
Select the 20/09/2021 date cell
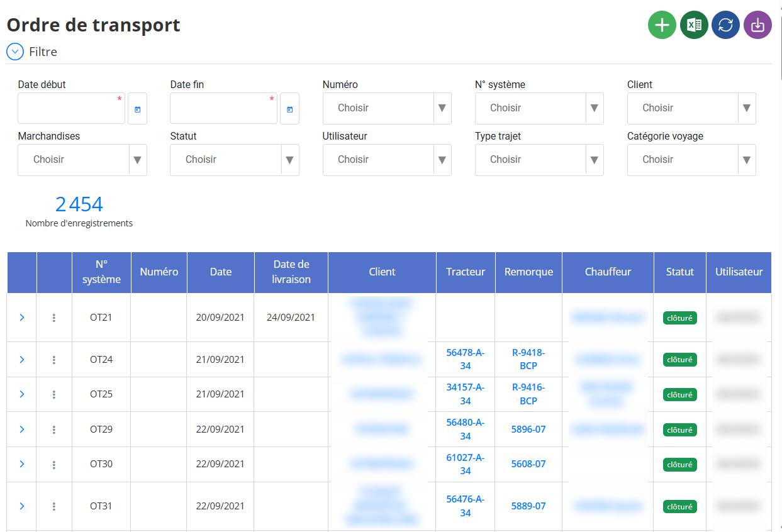coord(221,318)
